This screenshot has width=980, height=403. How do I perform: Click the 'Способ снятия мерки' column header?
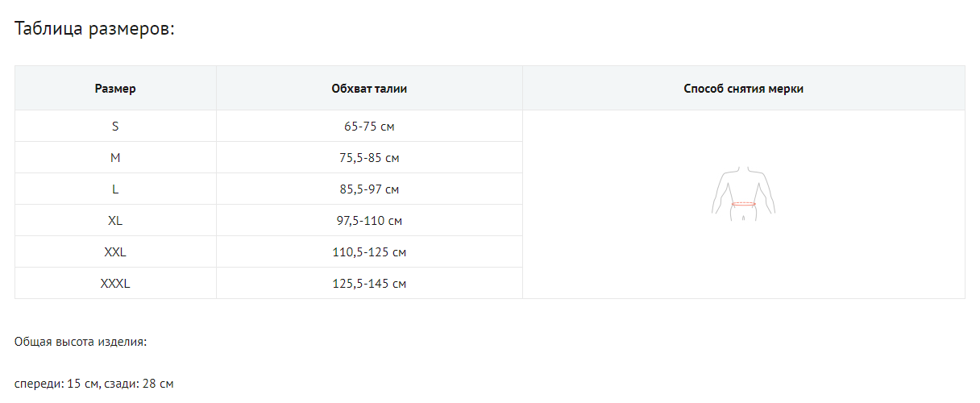(743, 89)
